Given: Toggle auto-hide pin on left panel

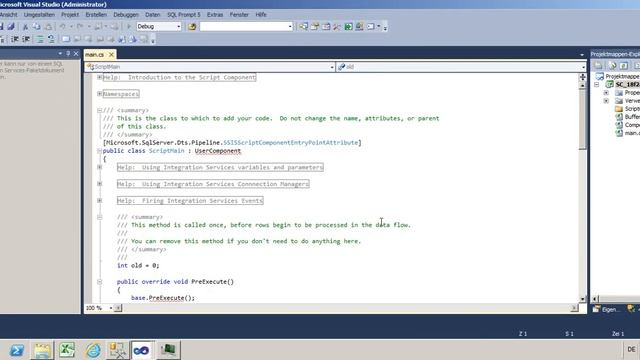Looking at the screenshot, I should click(x=68, y=53).
